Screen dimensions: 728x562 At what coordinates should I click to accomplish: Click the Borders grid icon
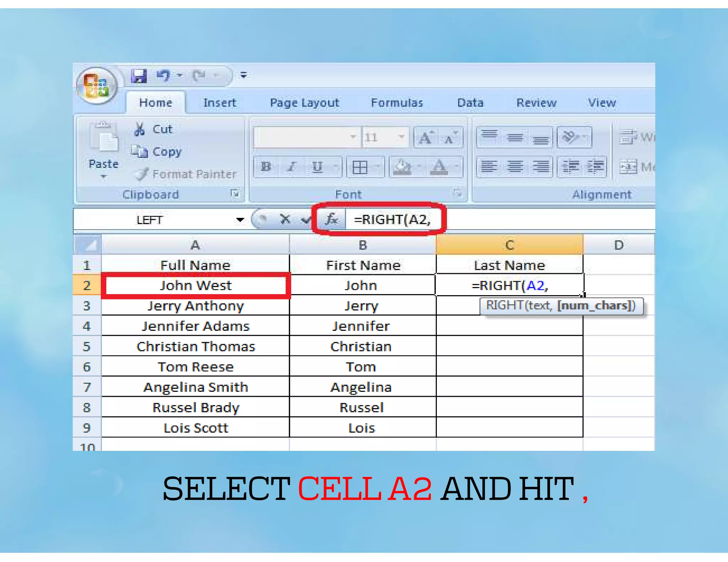pos(360,167)
